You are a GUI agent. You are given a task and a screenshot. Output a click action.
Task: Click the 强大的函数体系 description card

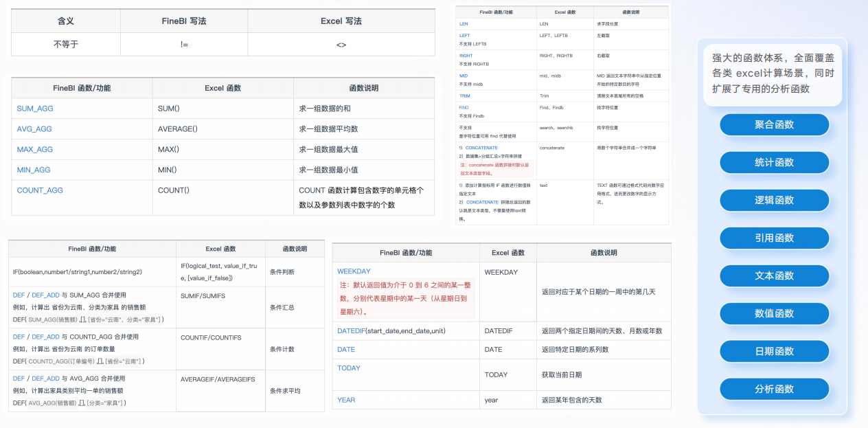pos(773,75)
